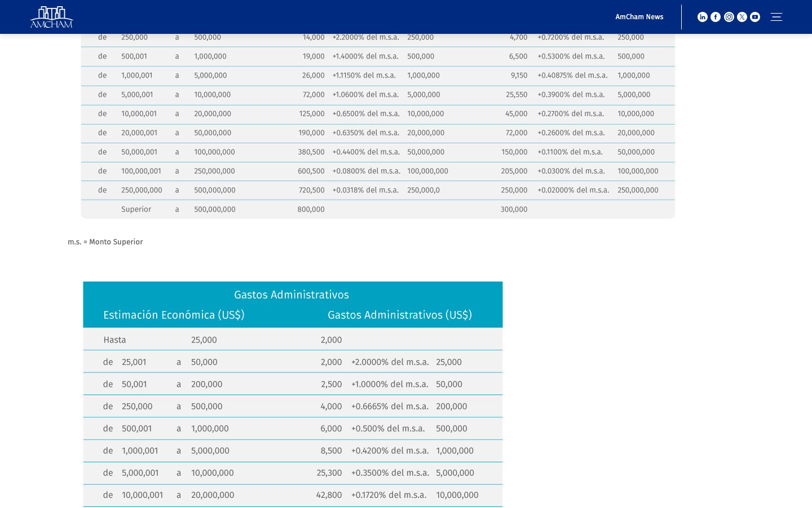Click '+0.500% del m.s.a.' cell
Viewport: 812px width, 508px height.
pos(388,428)
